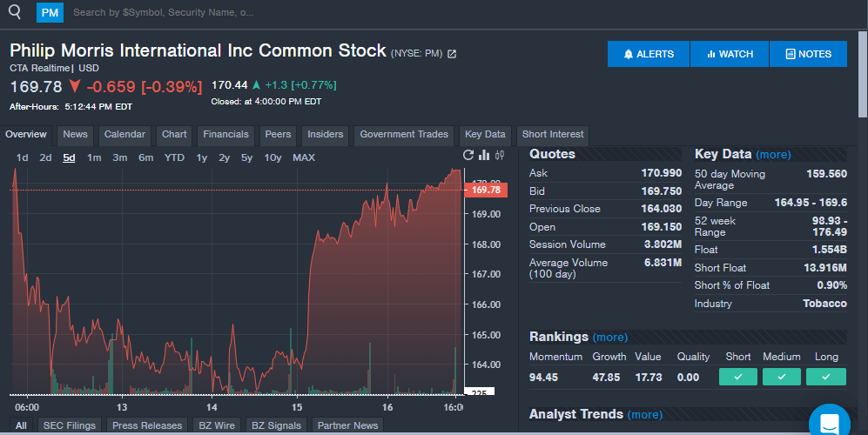The image size is (868, 435).
Task: Switch to the candlestick chart icon
Action: click(500, 155)
